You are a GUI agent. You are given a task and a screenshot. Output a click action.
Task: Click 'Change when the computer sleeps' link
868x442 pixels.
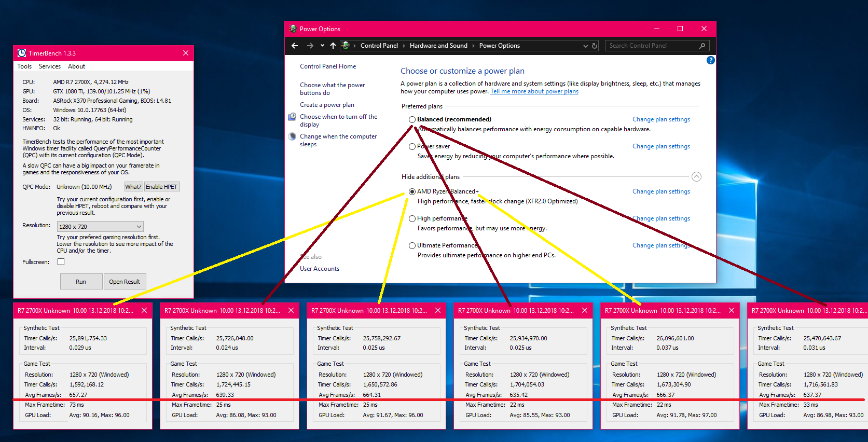click(x=338, y=140)
